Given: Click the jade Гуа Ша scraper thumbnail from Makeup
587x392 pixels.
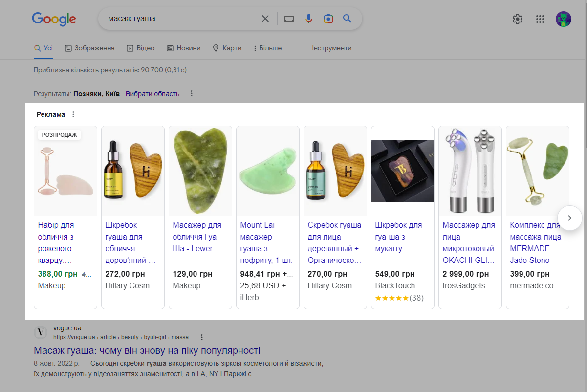Looking at the screenshot, I should tap(200, 171).
